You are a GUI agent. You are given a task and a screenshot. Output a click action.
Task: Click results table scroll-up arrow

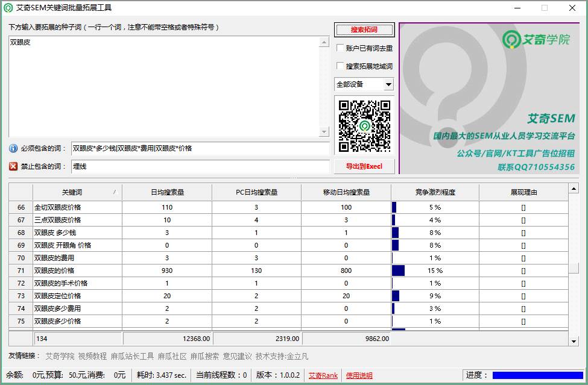click(x=574, y=189)
